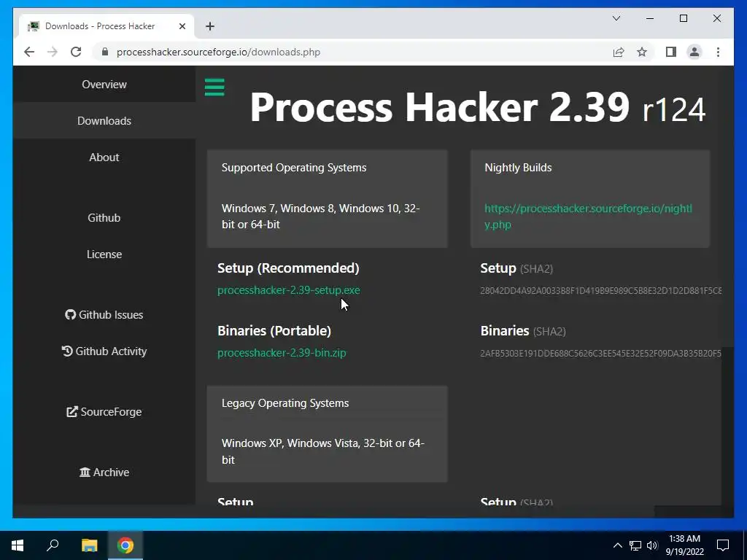
Task: Toggle the green hamburger menu icon
Action: click(214, 87)
